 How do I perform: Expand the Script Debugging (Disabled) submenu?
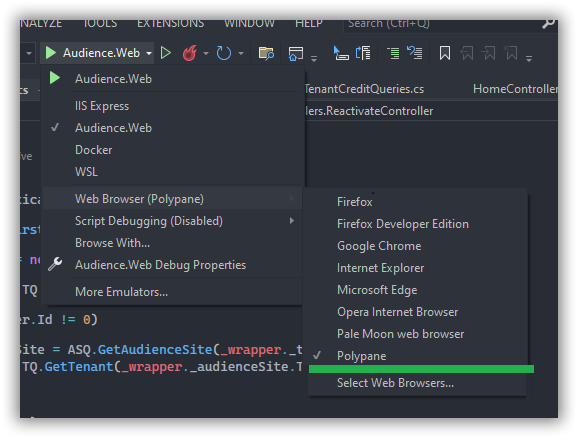tap(173, 221)
